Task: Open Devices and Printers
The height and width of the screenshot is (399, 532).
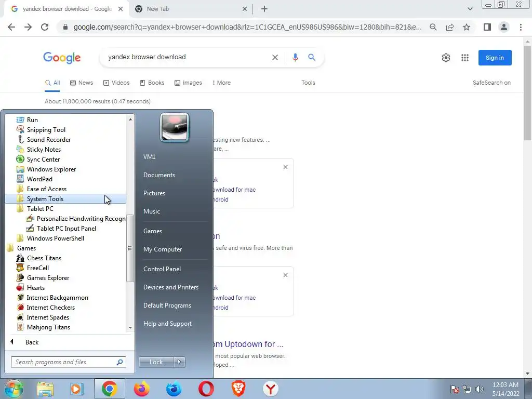Action: pos(170,287)
